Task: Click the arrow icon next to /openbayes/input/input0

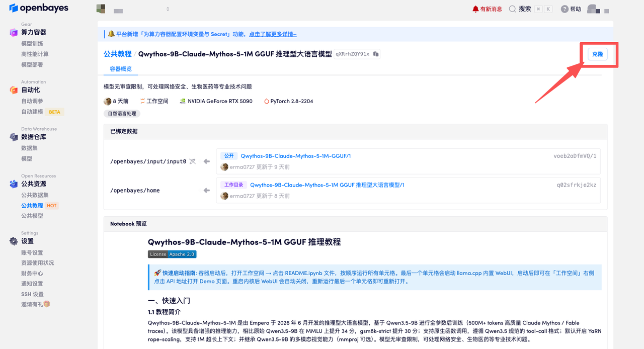Action: [x=206, y=161]
